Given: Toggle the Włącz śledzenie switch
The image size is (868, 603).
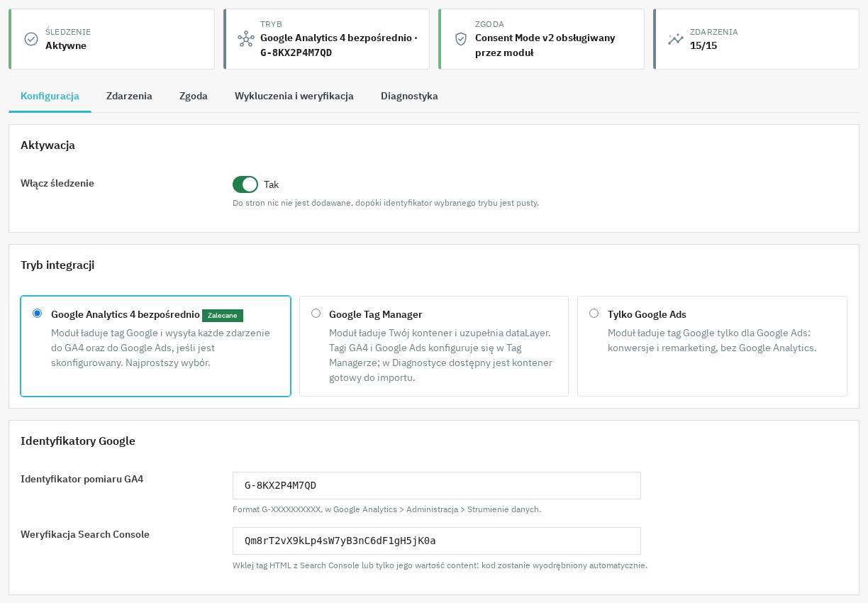Looking at the screenshot, I should click(245, 184).
